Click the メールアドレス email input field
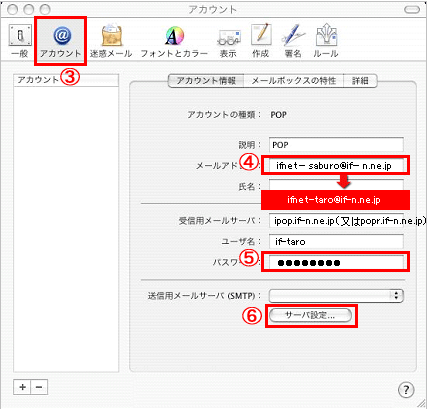 click(336, 166)
